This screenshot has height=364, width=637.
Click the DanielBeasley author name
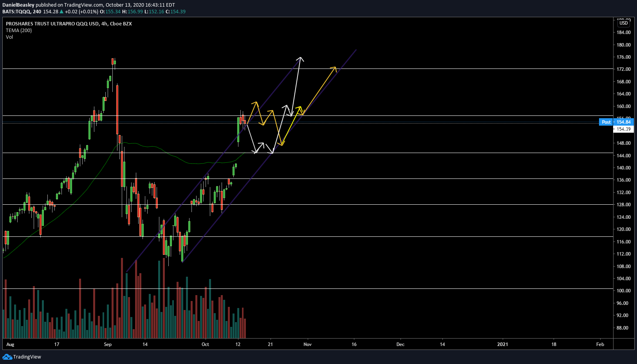click(x=18, y=5)
